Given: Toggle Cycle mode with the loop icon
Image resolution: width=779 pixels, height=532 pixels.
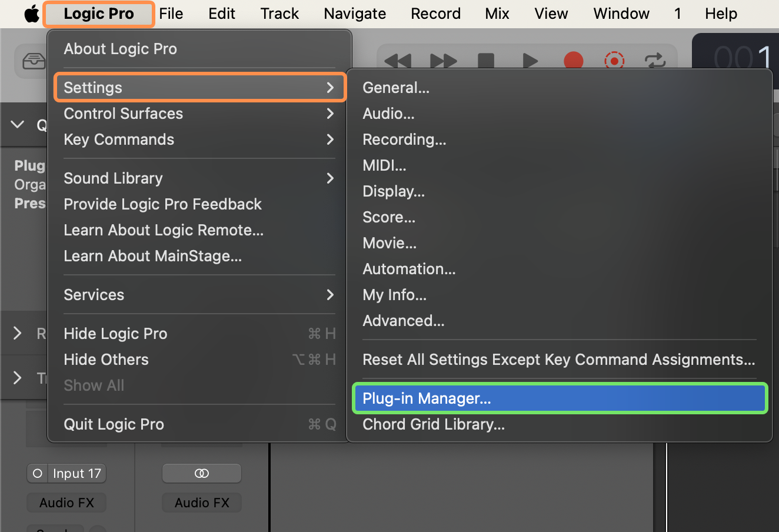Looking at the screenshot, I should click(655, 61).
